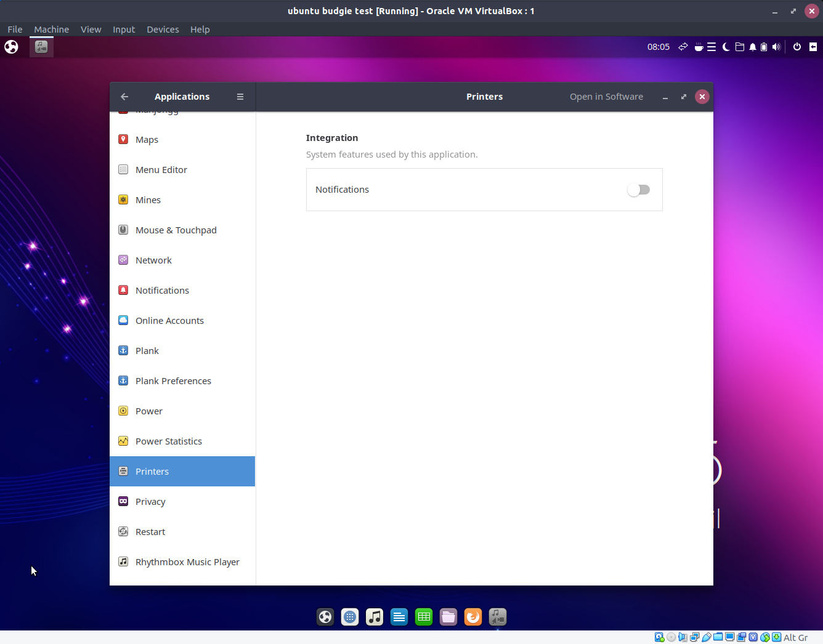Toggle the Notifications switch for Printers
The image size is (823, 644).
click(638, 190)
